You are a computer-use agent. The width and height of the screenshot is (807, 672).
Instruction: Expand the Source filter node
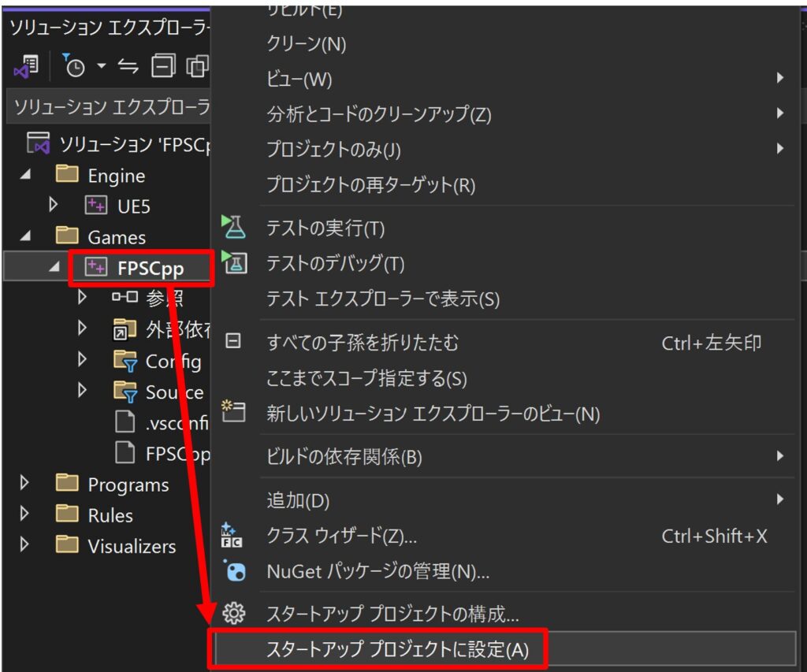tap(81, 390)
